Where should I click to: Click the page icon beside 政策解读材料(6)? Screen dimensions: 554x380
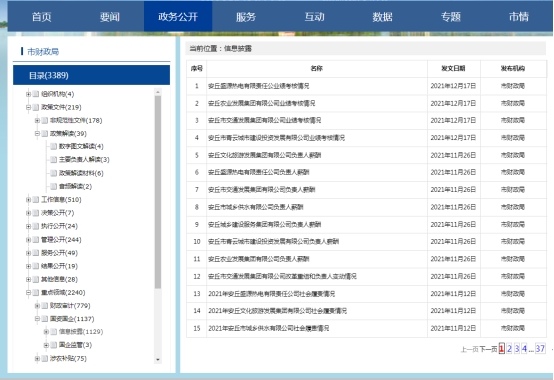pos(53,173)
